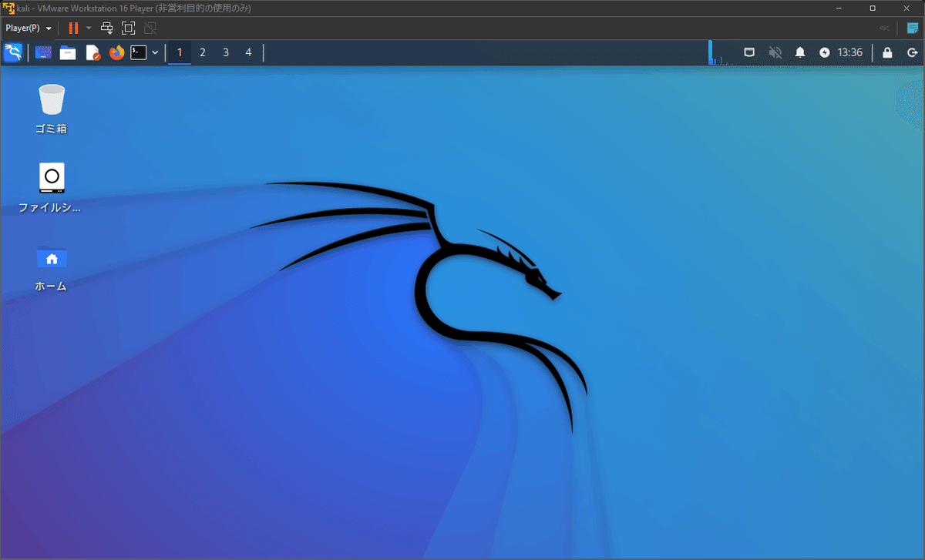The height and width of the screenshot is (560, 925).
Task: Open the network connection tray icon
Action: tap(749, 52)
